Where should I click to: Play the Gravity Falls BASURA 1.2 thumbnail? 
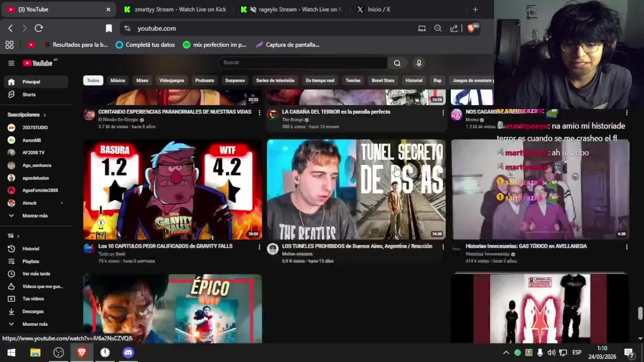click(x=172, y=190)
